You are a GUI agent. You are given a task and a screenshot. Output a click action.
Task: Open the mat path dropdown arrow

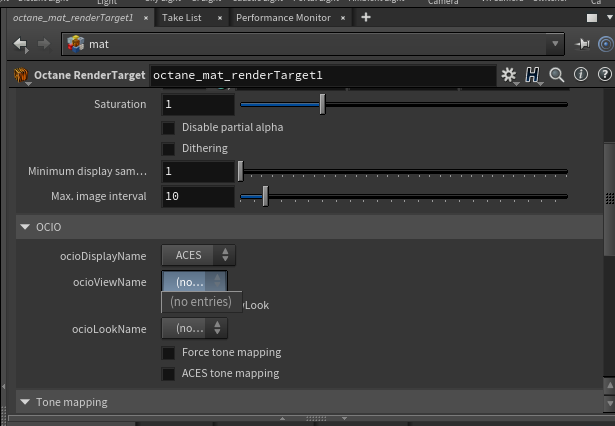pos(555,44)
